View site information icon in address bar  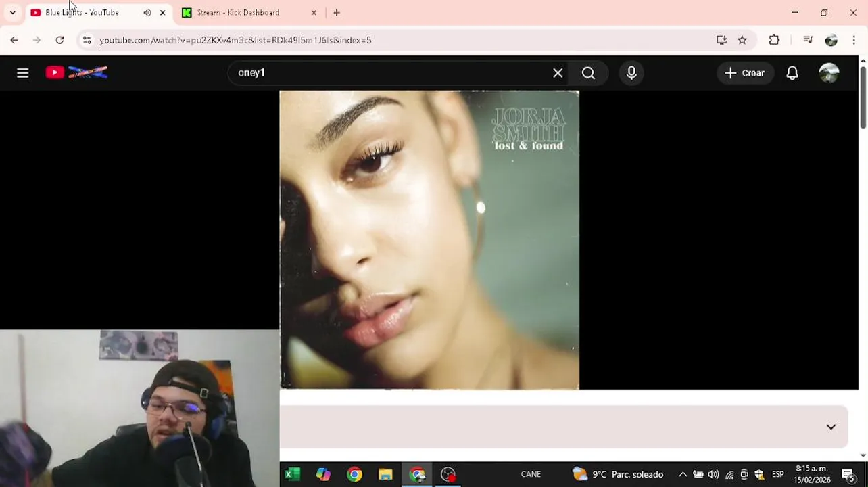87,40
